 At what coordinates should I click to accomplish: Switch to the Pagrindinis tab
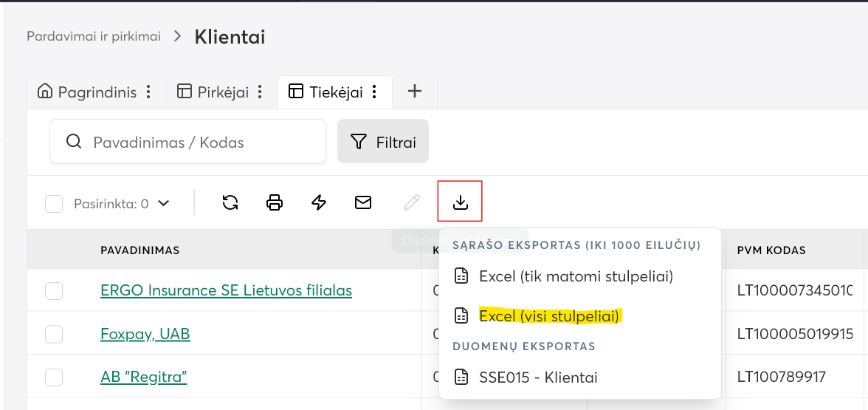97,92
